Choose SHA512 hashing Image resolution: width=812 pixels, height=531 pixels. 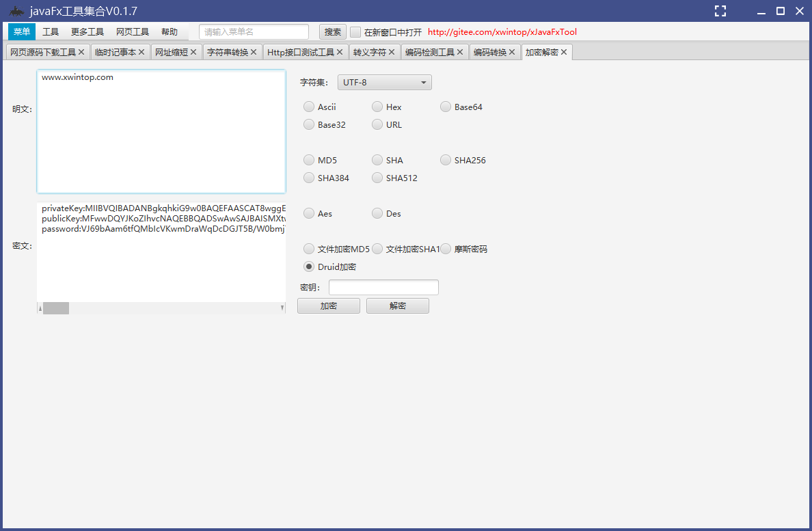[x=377, y=178]
